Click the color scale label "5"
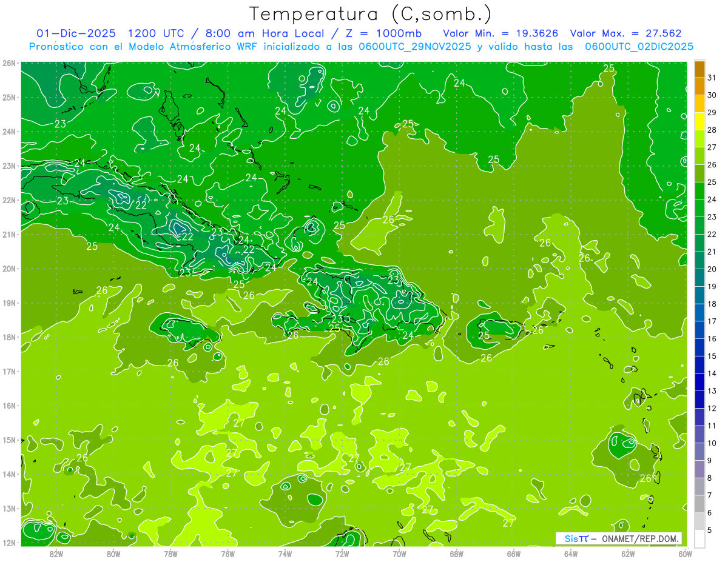This screenshot has width=728, height=562. pyautogui.click(x=709, y=530)
